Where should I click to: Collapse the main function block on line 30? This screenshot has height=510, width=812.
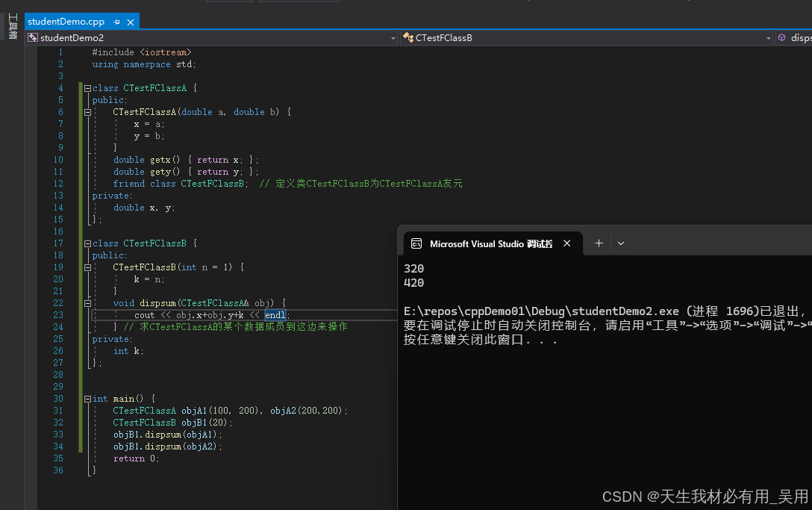click(87, 399)
